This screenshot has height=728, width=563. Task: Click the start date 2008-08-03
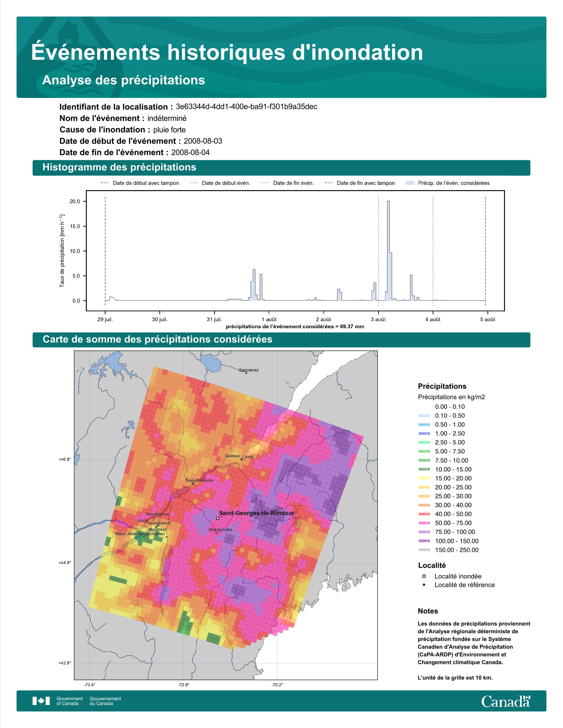click(x=203, y=141)
